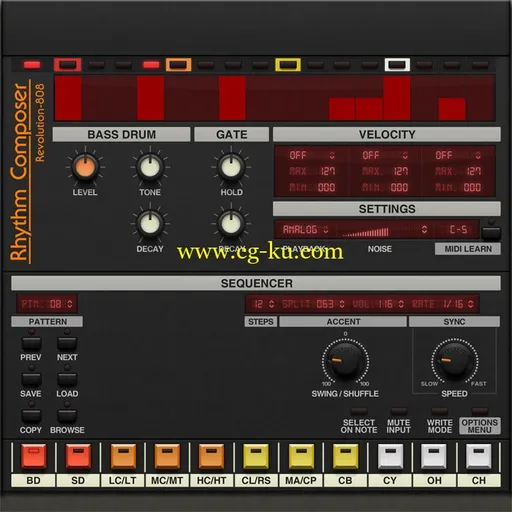This screenshot has width=512, height=512.
Task: Open the third velocity OFF dropdown
Action: pos(458,155)
